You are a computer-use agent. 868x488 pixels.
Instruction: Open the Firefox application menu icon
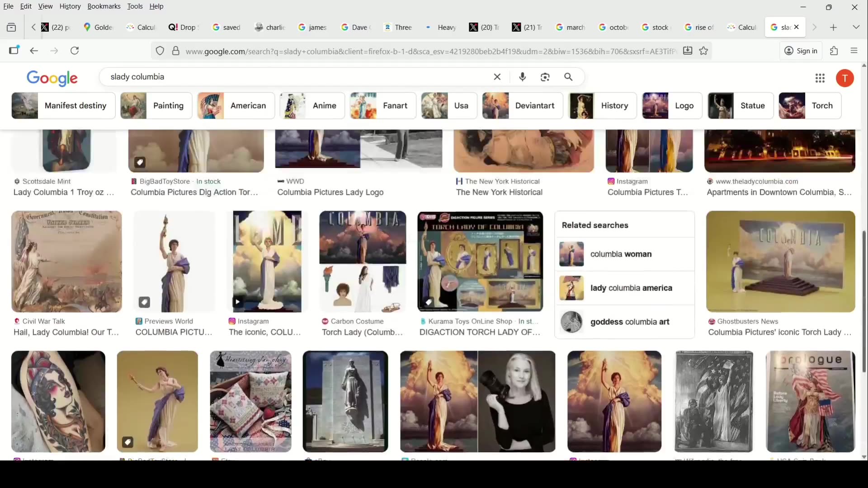(x=854, y=51)
